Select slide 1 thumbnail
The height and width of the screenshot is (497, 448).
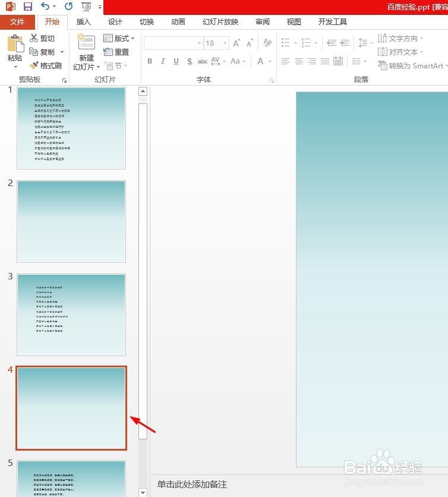pos(71,128)
